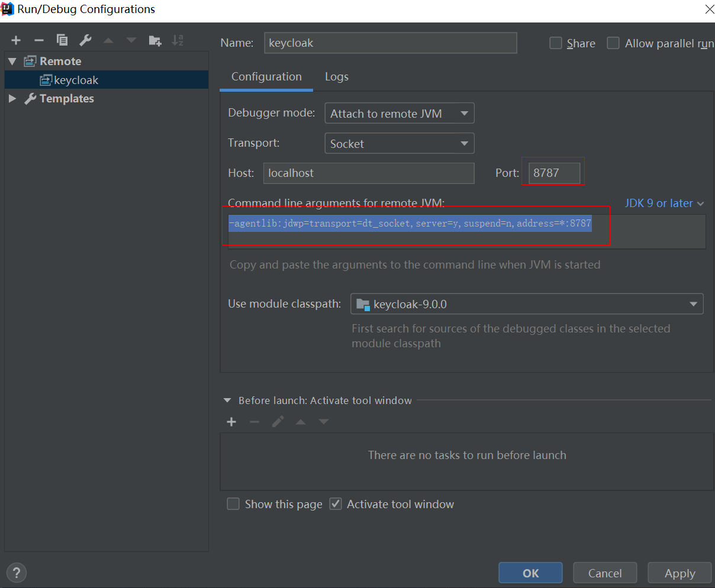
Task: Open the Debugger mode dropdown
Action: point(400,114)
